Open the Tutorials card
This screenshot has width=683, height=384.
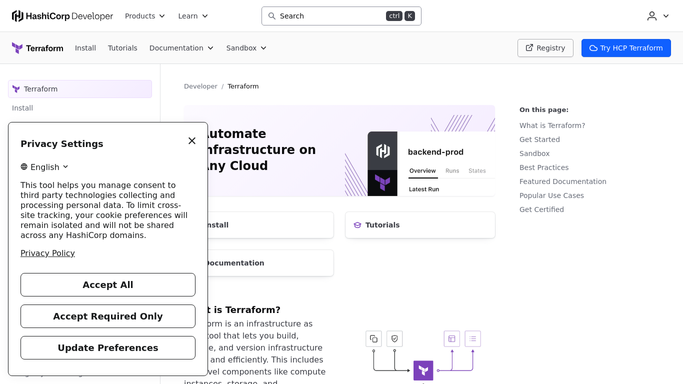click(x=420, y=225)
